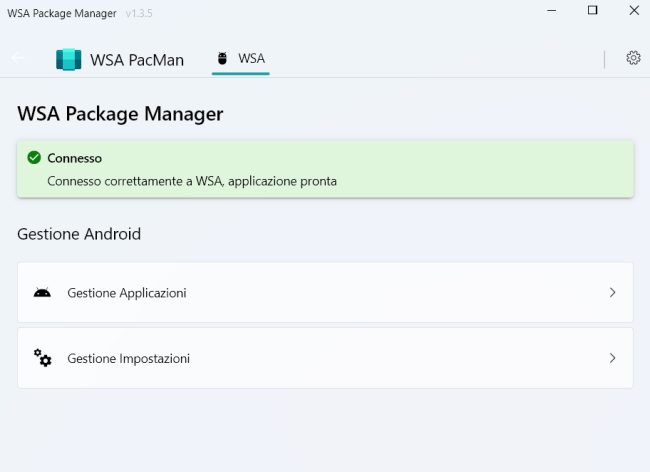Minimize the WSA Package Manager window
This screenshot has height=472, width=650.
[552, 11]
